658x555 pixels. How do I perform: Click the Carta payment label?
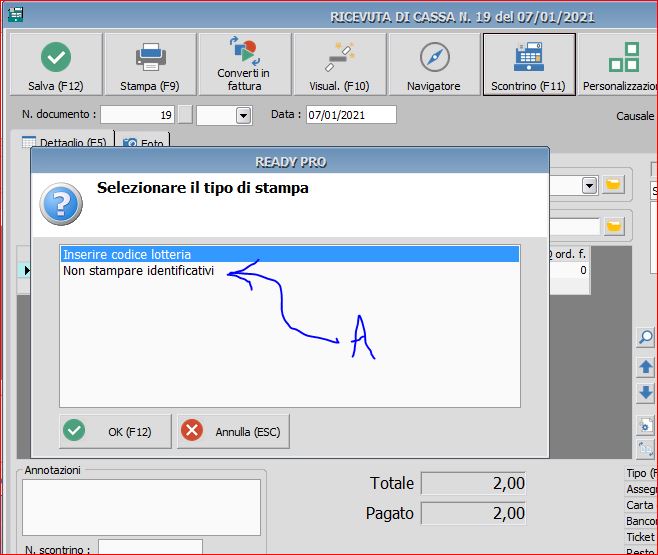[x=640, y=505]
